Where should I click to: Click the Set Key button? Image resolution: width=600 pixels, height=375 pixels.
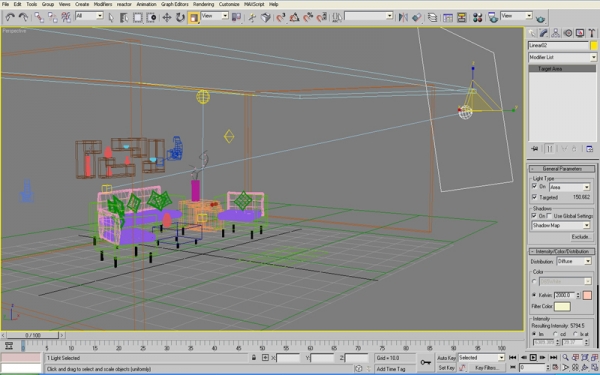coord(446,368)
